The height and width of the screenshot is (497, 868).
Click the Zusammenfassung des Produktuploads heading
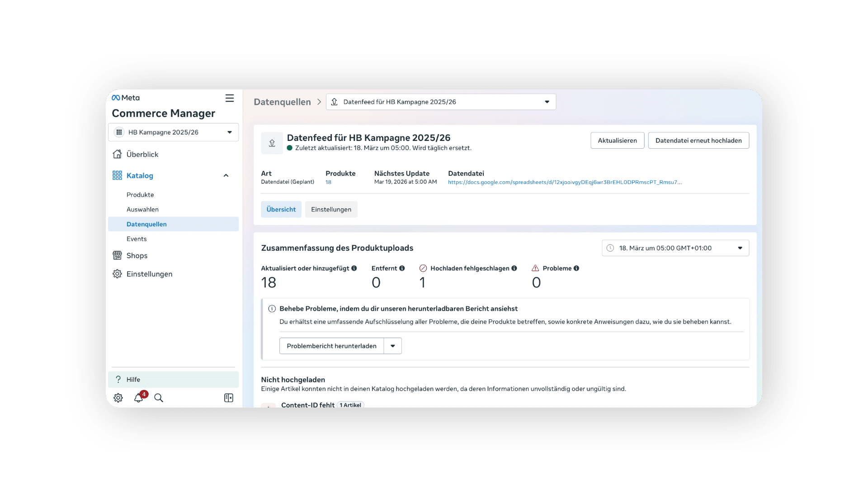337,248
